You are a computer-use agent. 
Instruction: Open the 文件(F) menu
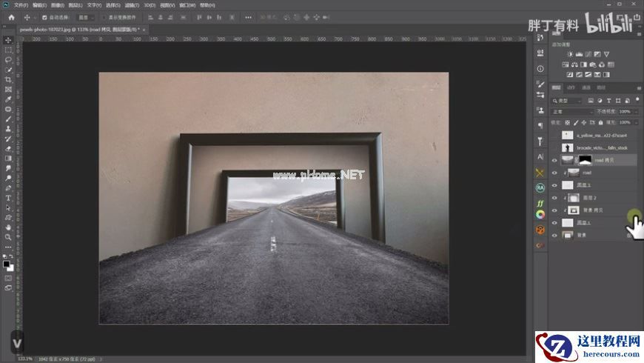(21, 5)
